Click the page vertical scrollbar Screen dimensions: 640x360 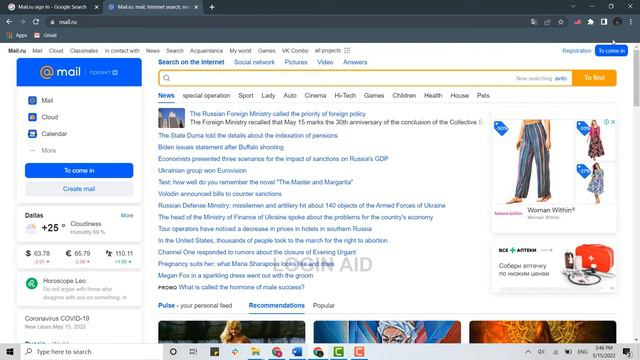pyautogui.click(x=636, y=78)
